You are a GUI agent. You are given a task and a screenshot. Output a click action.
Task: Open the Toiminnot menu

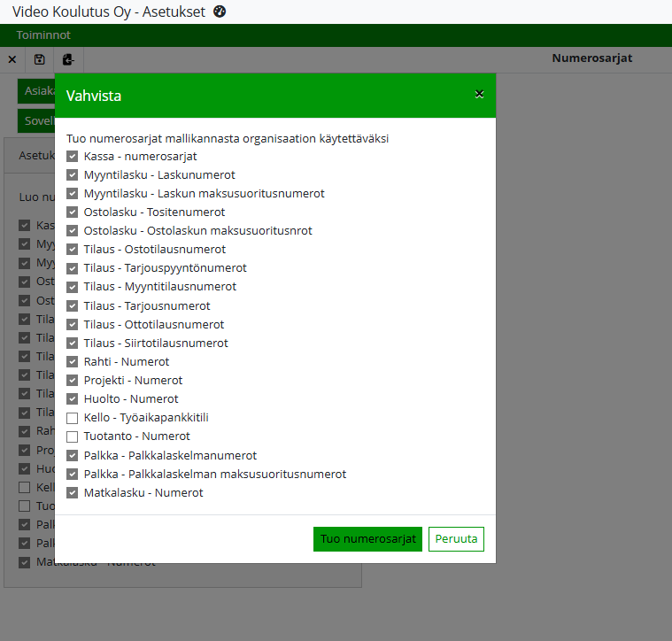tap(43, 35)
